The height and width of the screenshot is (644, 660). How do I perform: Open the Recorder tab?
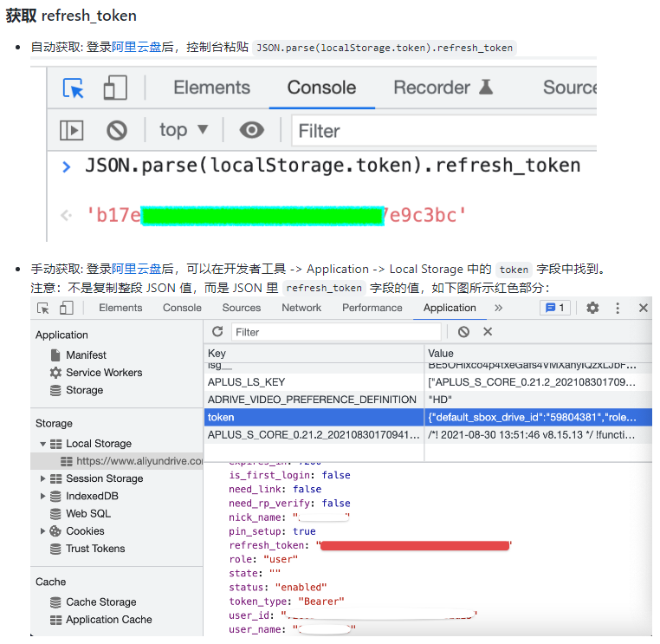(x=443, y=88)
